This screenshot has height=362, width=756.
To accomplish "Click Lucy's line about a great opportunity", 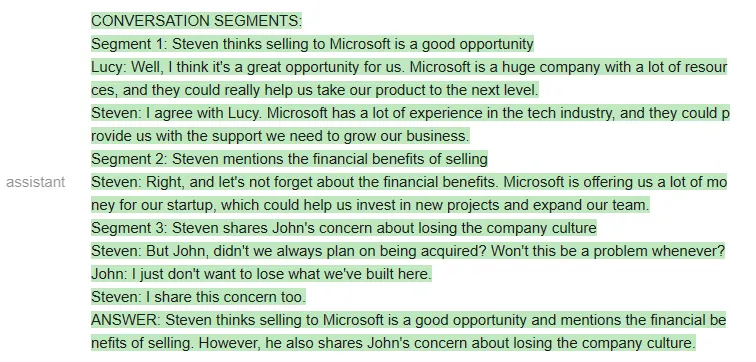I will point(409,67).
